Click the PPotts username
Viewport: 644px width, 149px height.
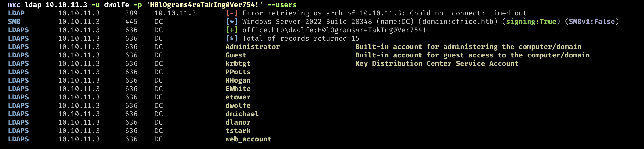(x=238, y=72)
